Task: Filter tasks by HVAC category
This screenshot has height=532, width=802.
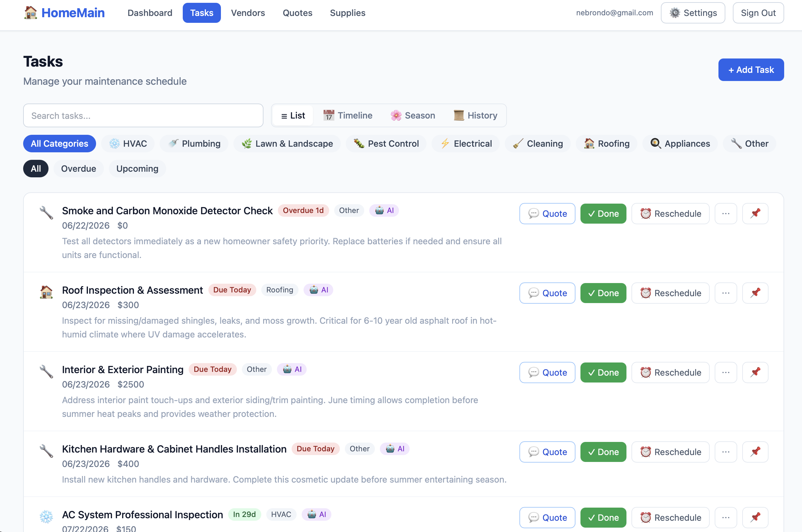Action: [128, 144]
